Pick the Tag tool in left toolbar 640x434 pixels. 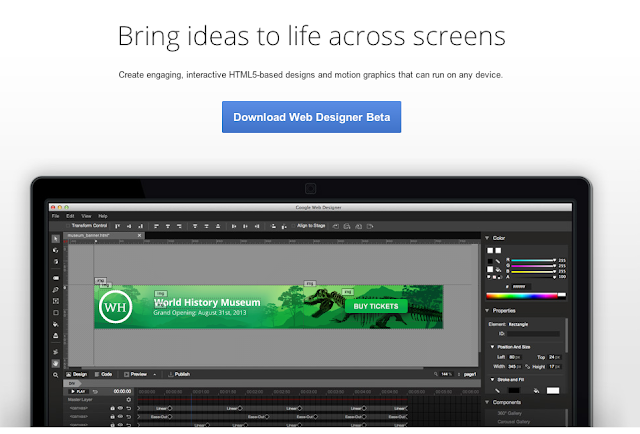point(56,278)
